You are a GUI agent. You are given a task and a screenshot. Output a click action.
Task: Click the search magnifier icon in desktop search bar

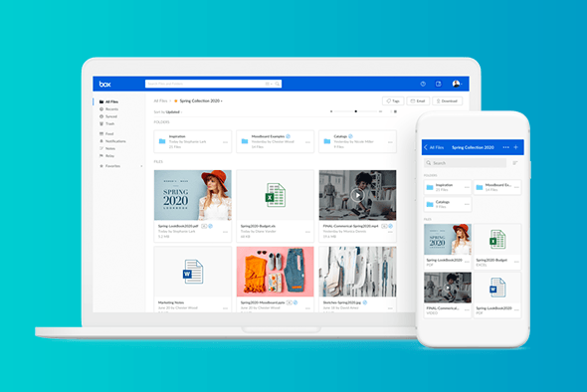pos(278,84)
